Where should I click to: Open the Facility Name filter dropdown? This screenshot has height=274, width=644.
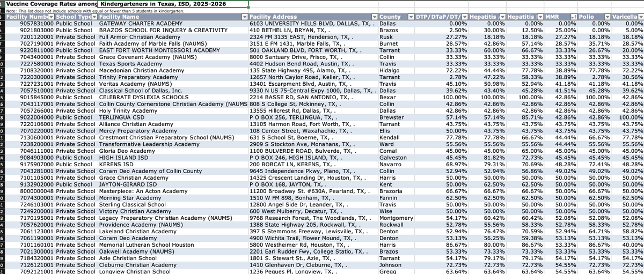point(244,17)
